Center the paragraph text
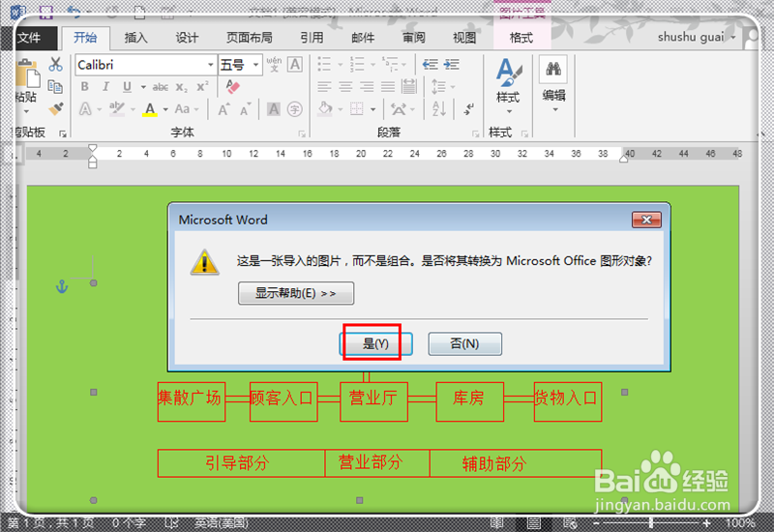 tap(345, 87)
